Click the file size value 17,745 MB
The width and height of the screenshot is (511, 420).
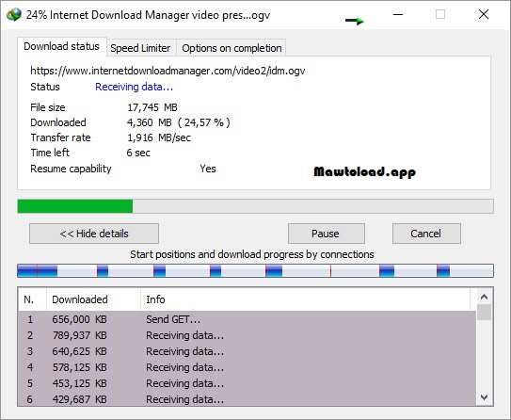(x=152, y=107)
